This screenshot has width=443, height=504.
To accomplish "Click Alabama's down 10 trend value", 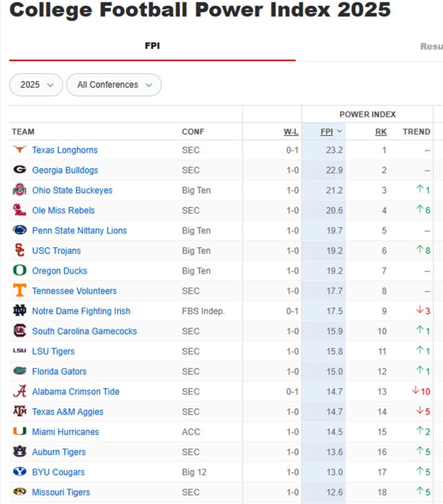I will pyautogui.click(x=421, y=391).
